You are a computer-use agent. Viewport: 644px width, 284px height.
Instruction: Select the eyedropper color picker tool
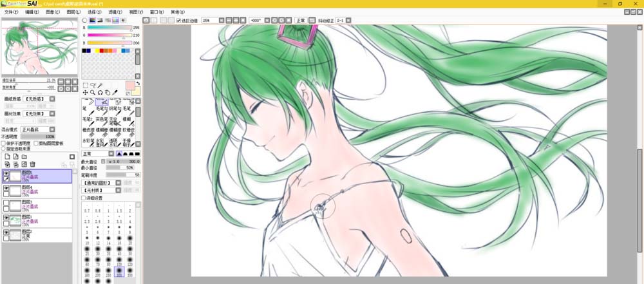(115, 93)
